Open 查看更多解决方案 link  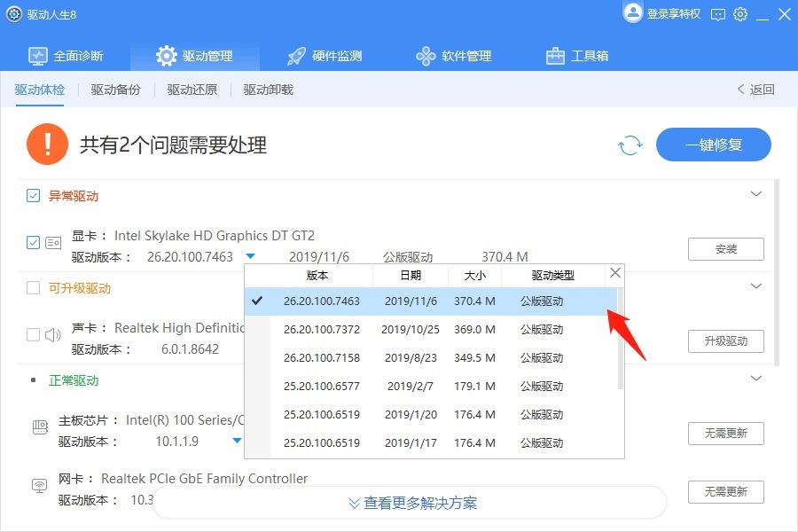coord(413,503)
